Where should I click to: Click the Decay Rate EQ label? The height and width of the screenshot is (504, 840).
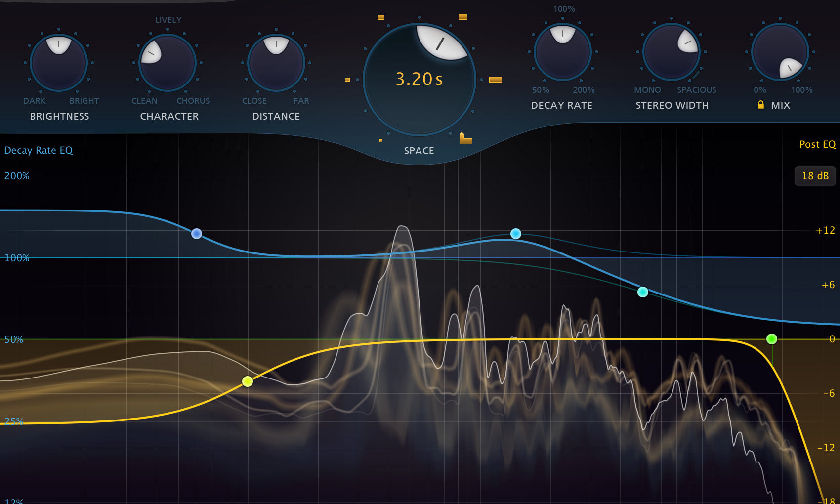tap(39, 150)
